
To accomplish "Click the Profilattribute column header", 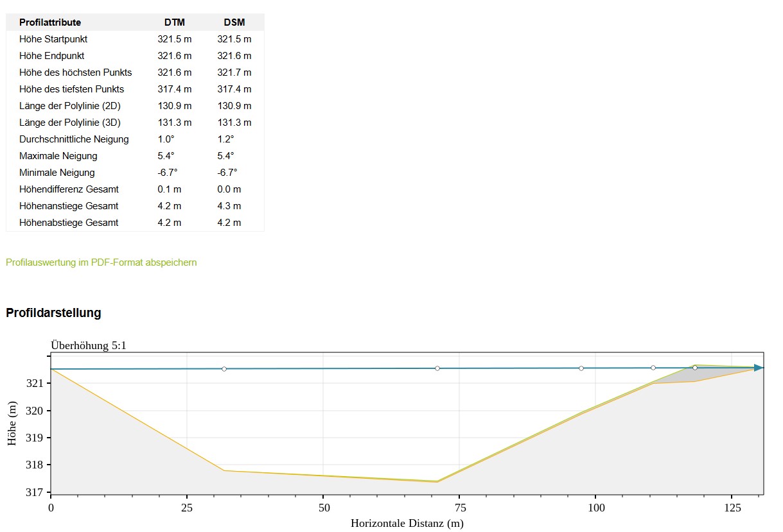I will click(x=50, y=22).
